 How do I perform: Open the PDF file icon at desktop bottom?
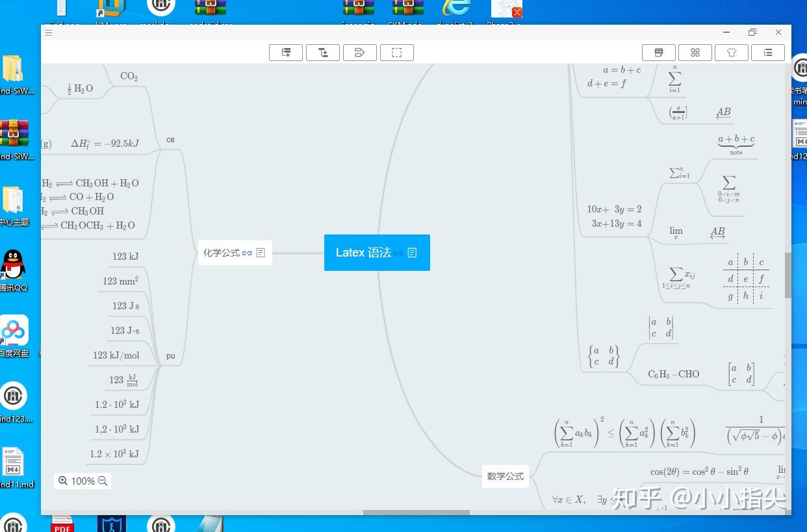point(62,524)
